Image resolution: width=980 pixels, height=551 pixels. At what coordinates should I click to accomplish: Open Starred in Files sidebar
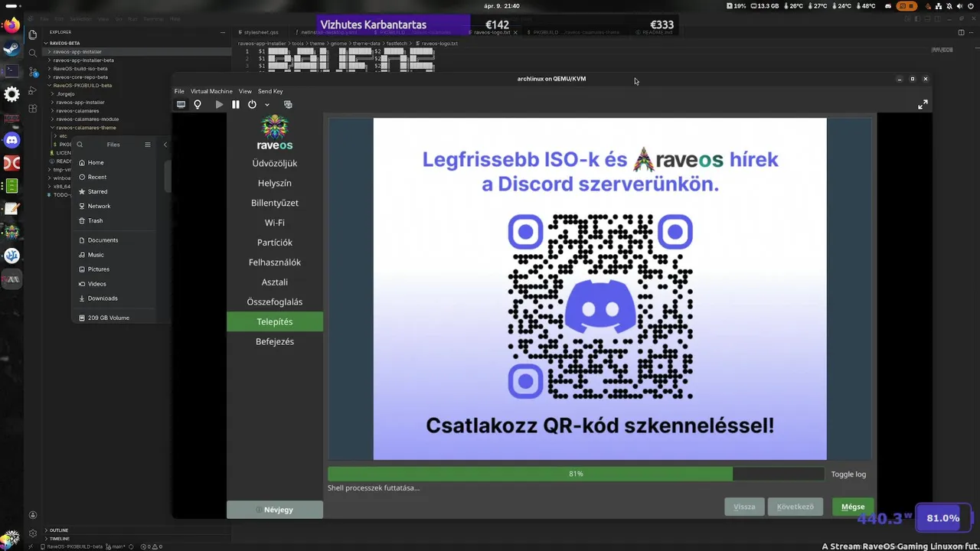click(113, 191)
